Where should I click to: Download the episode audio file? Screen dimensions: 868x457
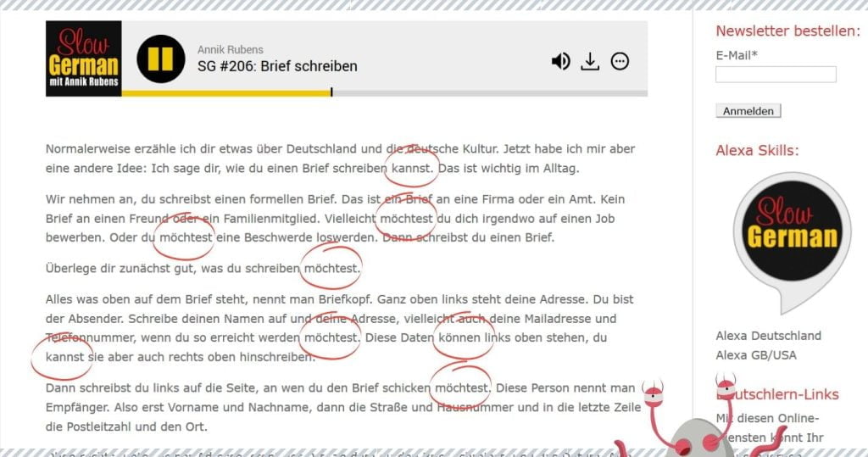[590, 61]
